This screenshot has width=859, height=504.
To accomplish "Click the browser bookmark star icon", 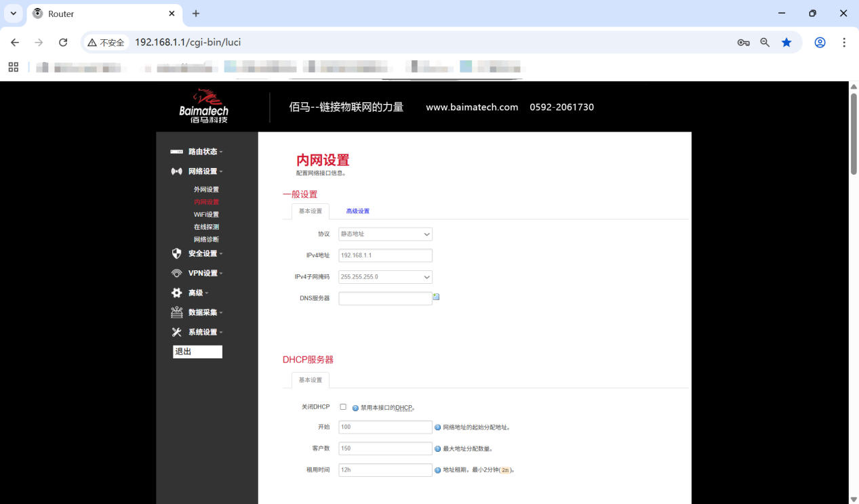I will tap(786, 42).
